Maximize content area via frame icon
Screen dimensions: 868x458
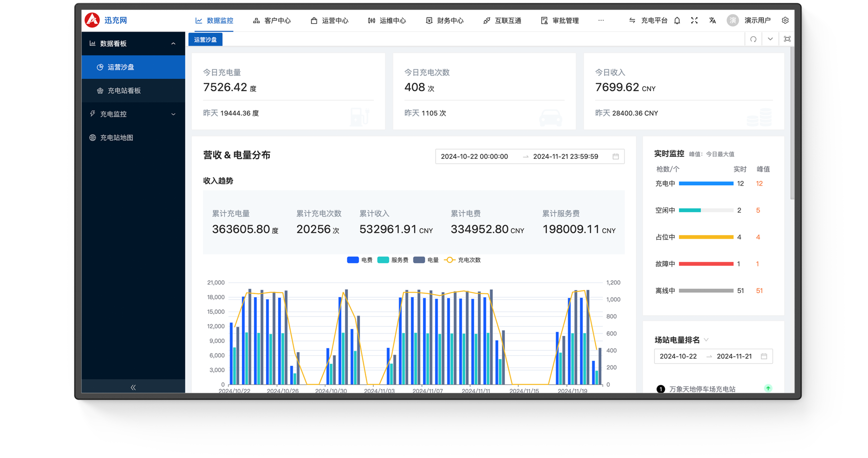[x=787, y=39]
